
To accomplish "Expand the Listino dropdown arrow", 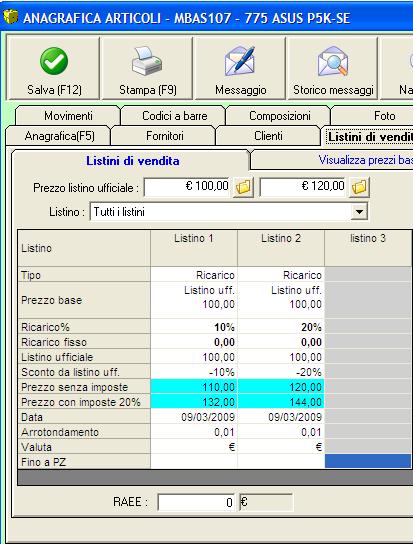I will (x=359, y=211).
